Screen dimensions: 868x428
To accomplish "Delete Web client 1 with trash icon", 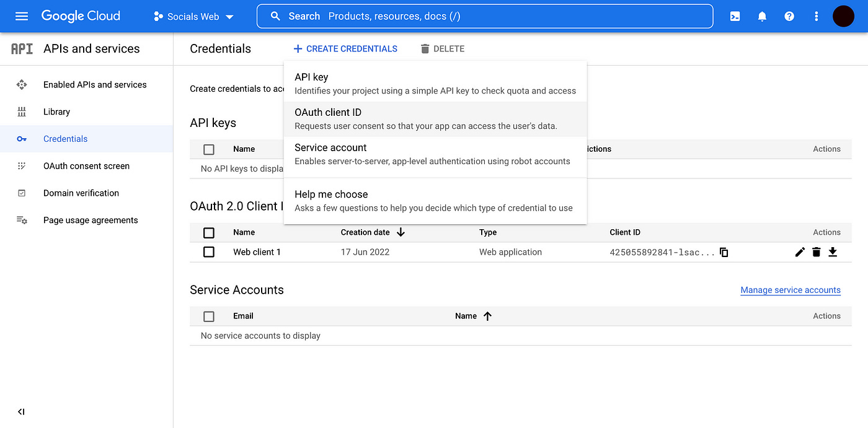I will [817, 252].
